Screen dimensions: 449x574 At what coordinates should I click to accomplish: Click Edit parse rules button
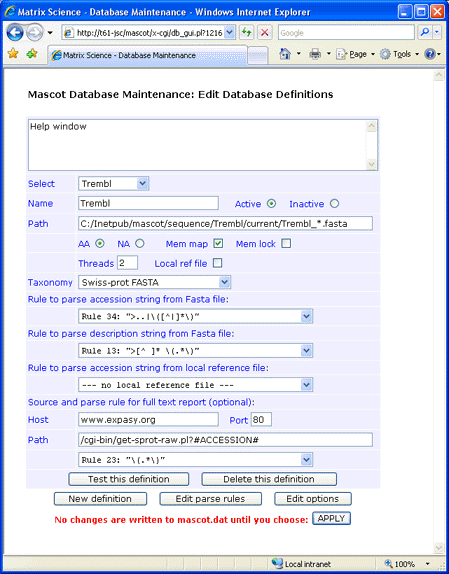210,499
